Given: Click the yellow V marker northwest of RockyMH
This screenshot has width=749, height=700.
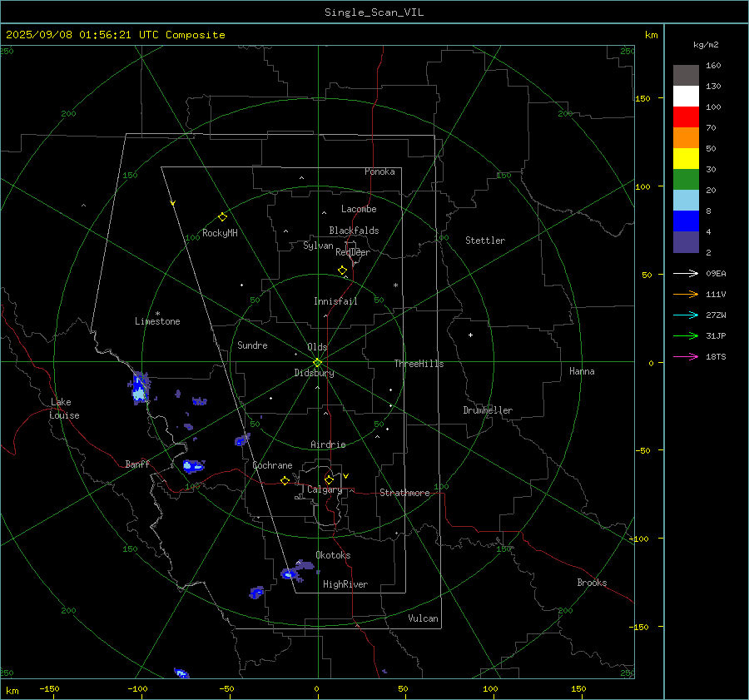Looking at the screenshot, I should (x=173, y=203).
